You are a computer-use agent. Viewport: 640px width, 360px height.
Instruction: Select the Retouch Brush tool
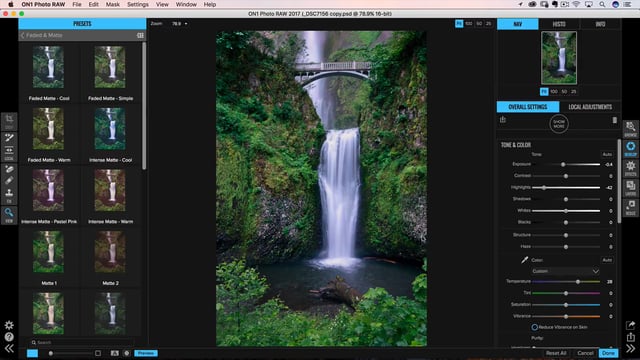pyautogui.click(x=9, y=180)
